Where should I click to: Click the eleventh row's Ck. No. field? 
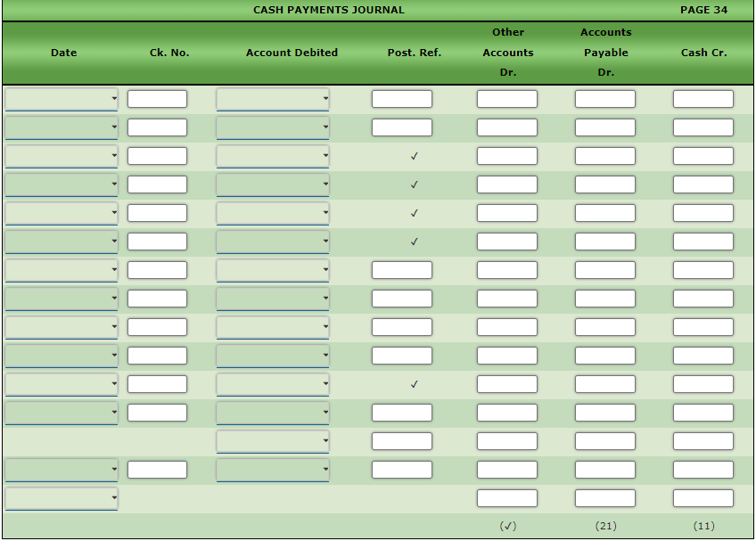tap(157, 384)
